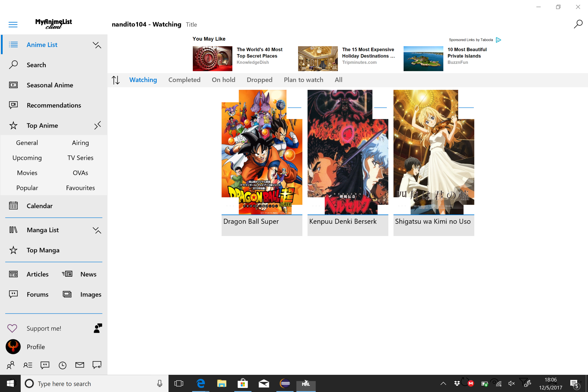Select Movies under Top Anime

click(27, 173)
